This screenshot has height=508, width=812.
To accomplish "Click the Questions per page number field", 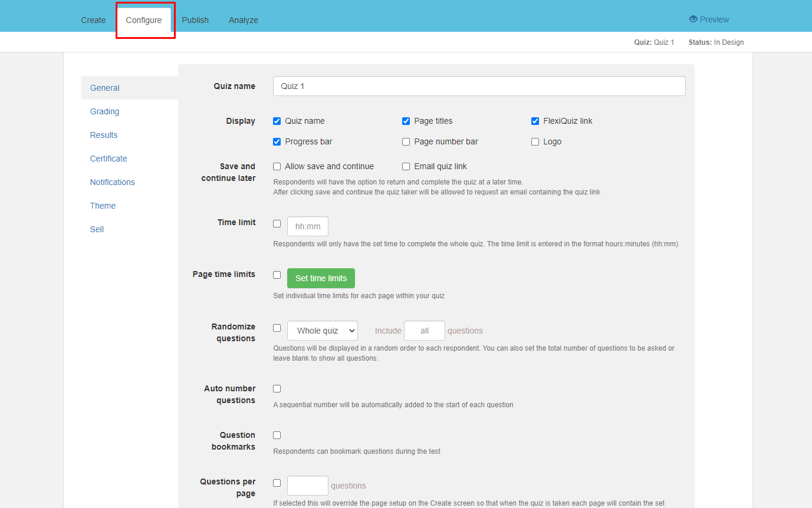I will (x=308, y=486).
